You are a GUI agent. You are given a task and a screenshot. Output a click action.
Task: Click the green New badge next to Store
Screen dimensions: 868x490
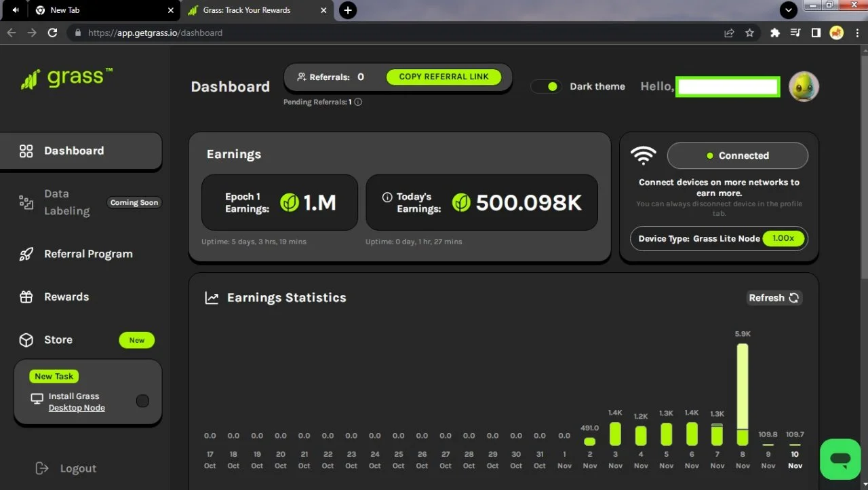tap(137, 340)
